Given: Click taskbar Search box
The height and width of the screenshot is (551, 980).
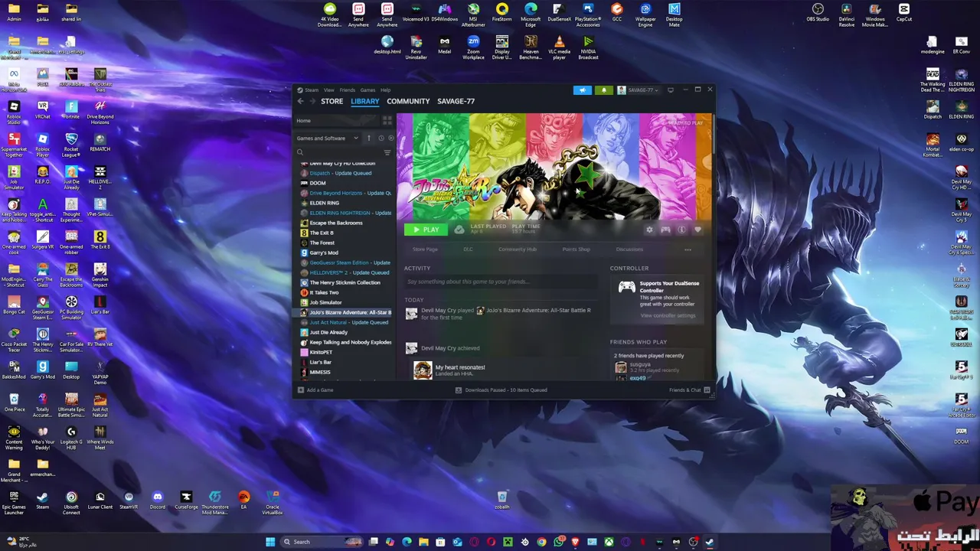Looking at the screenshot, I should pos(322,542).
